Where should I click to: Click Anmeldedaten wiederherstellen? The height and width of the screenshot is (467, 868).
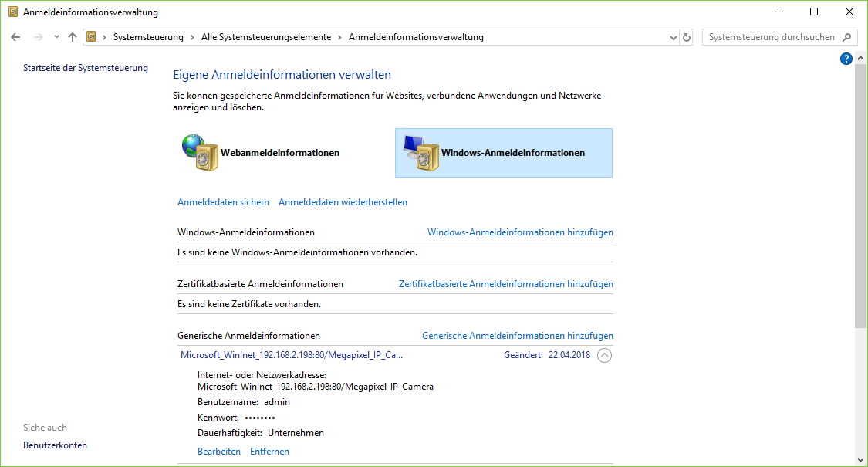pos(343,202)
